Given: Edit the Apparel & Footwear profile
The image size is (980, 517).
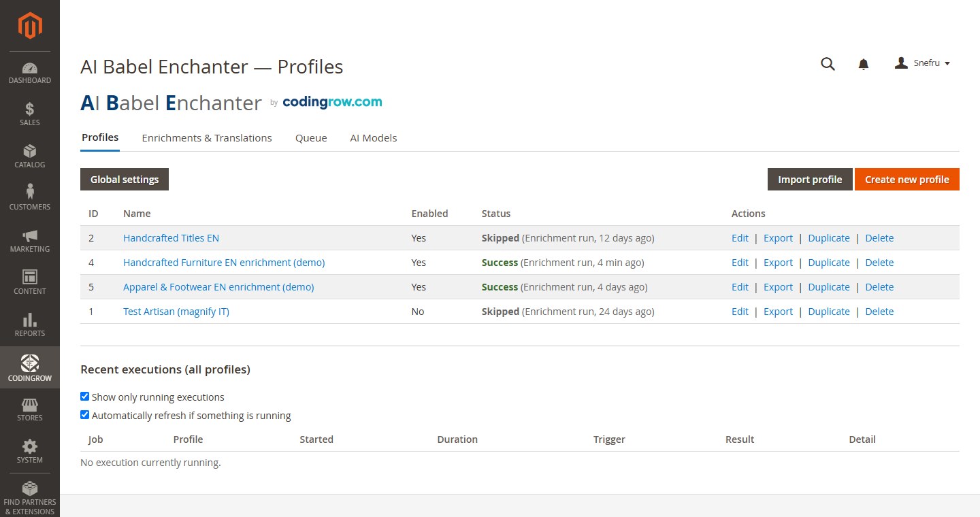Looking at the screenshot, I should tap(740, 287).
